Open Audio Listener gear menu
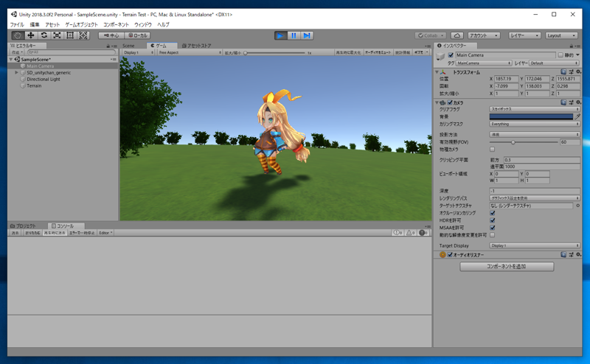590x364 pixels. (578, 254)
